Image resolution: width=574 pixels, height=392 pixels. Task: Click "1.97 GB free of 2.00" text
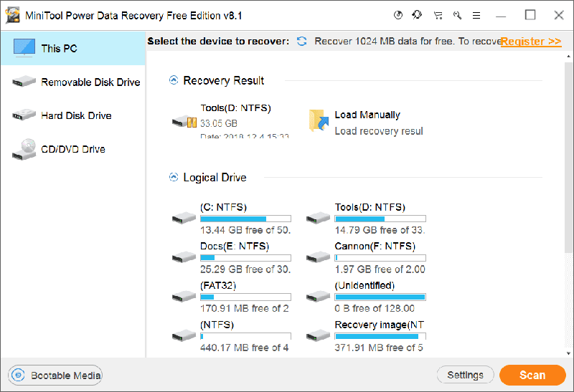tap(380, 269)
